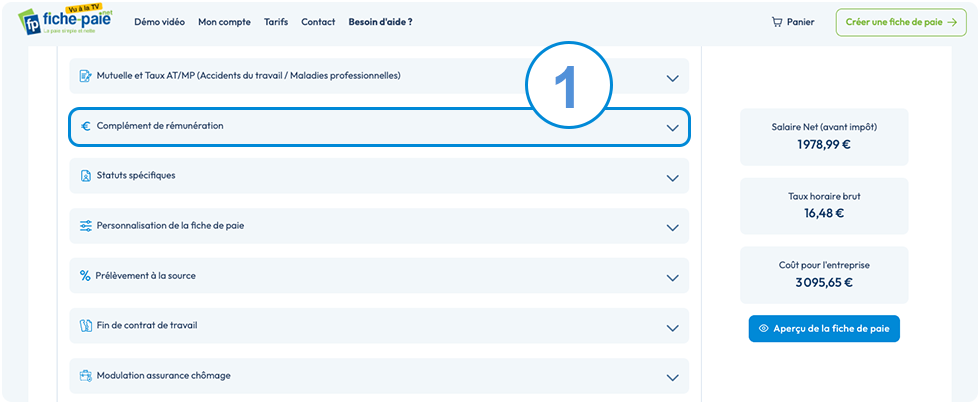Image resolution: width=980 pixels, height=404 pixels.
Task: Go to the Tarifs page
Action: pyautogui.click(x=276, y=22)
